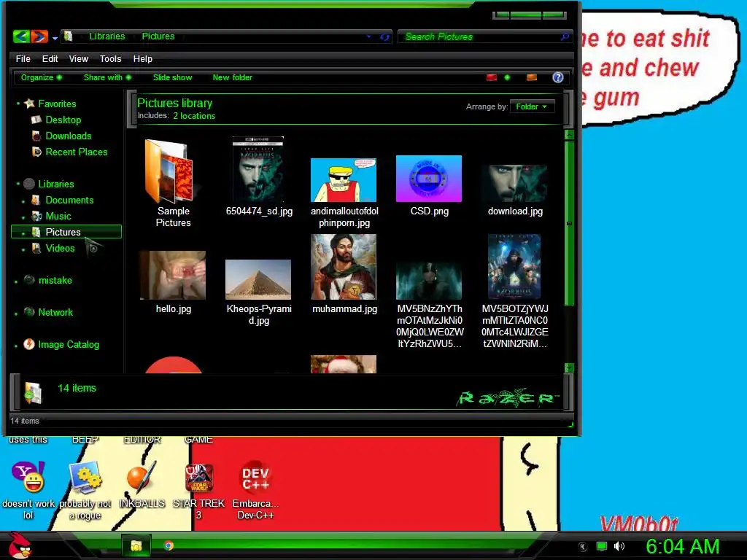Image resolution: width=747 pixels, height=560 pixels.
Task: Create a New folder
Action: 233,77
